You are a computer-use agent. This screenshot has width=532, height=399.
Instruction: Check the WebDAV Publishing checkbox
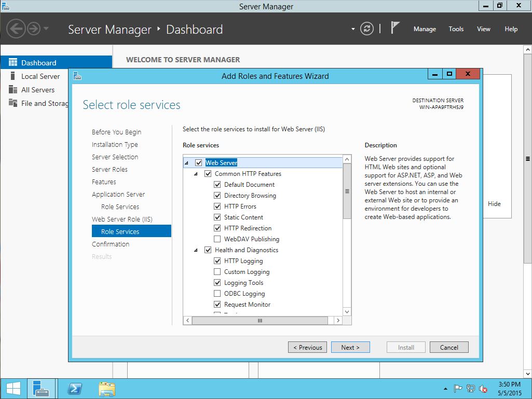217,239
